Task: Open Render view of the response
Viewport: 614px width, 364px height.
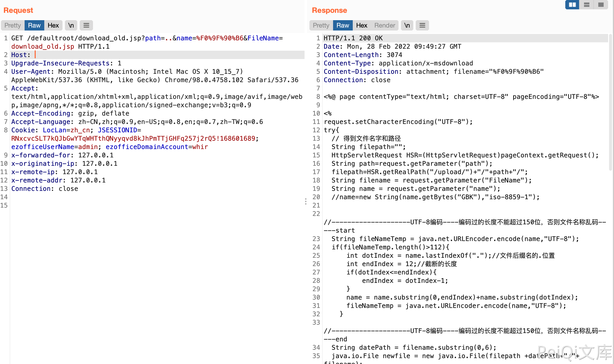Action: click(x=385, y=25)
